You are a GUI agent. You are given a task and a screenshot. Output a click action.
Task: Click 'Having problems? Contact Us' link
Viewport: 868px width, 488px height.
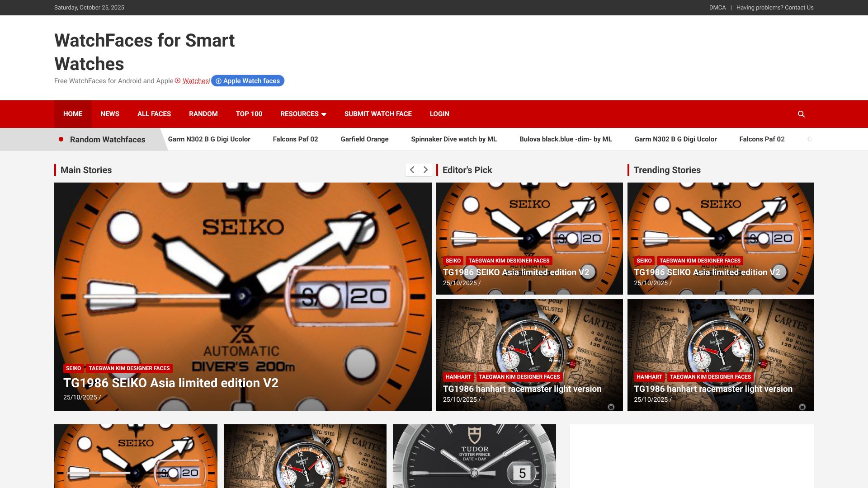pos(775,8)
